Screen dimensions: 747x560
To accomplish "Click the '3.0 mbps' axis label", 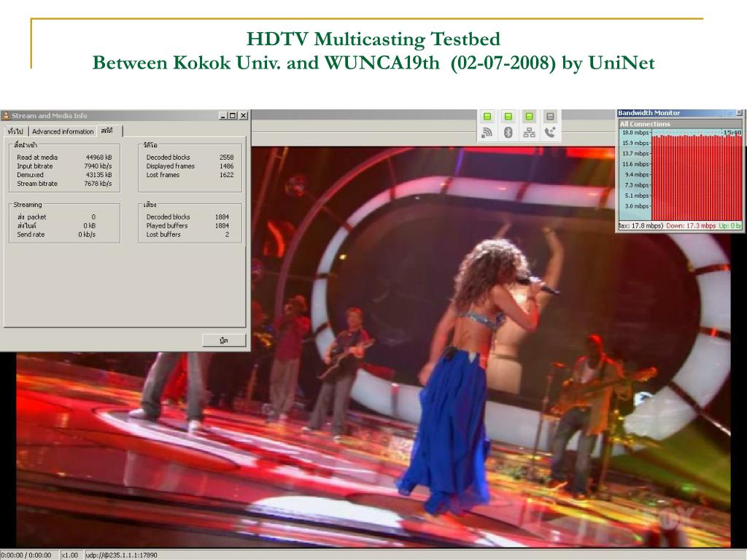I will (x=637, y=206).
